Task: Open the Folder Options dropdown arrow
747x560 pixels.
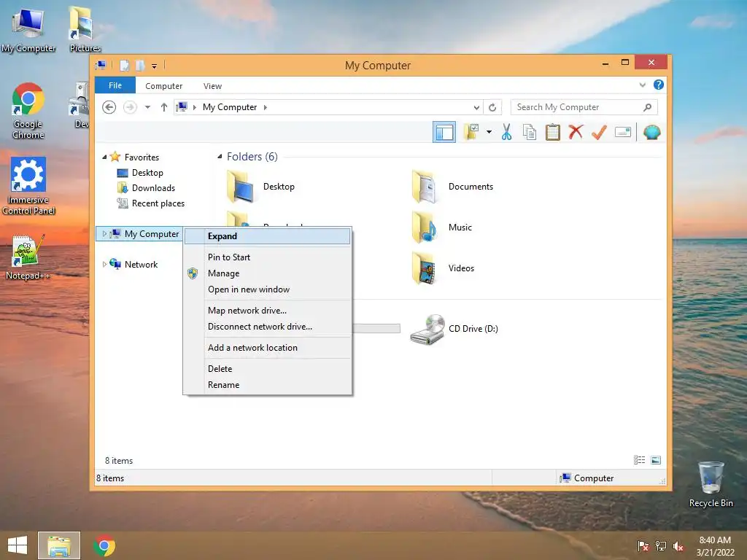Action: [489, 132]
